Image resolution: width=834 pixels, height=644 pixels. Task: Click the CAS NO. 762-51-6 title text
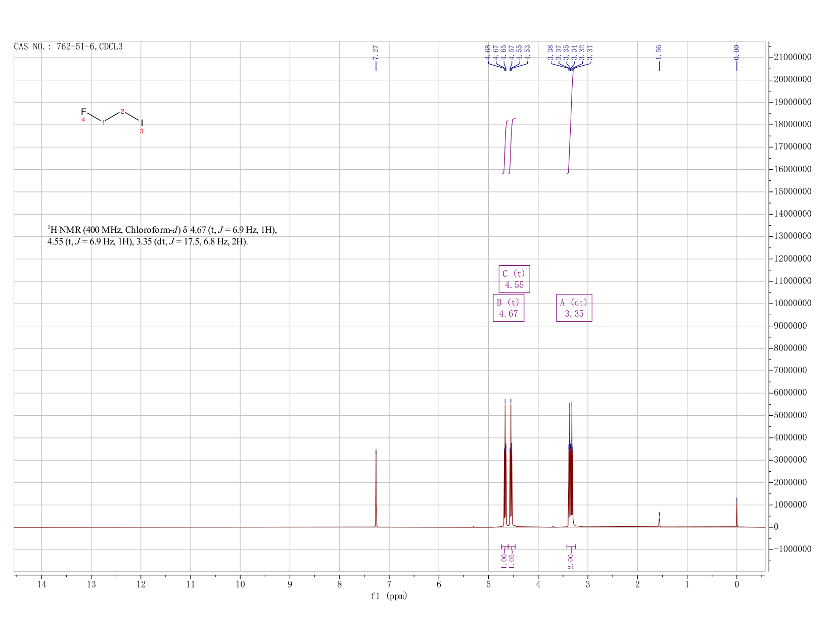pyautogui.click(x=68, y=47)
